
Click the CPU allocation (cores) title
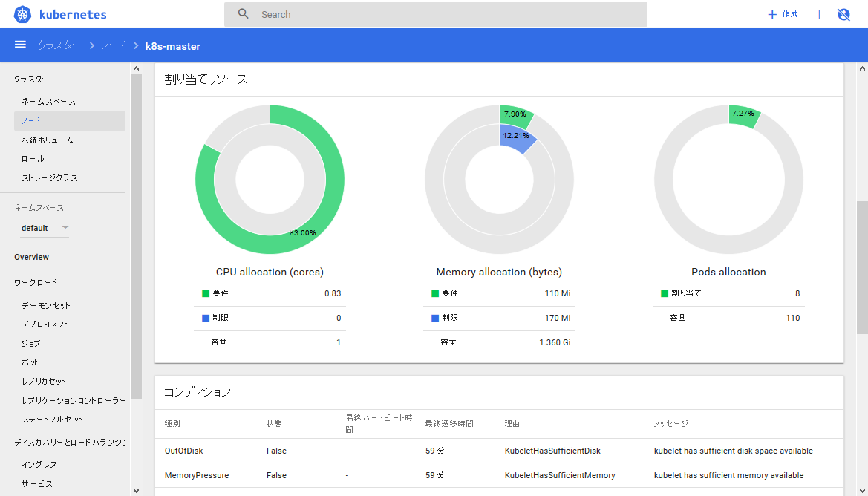point(270,272)
